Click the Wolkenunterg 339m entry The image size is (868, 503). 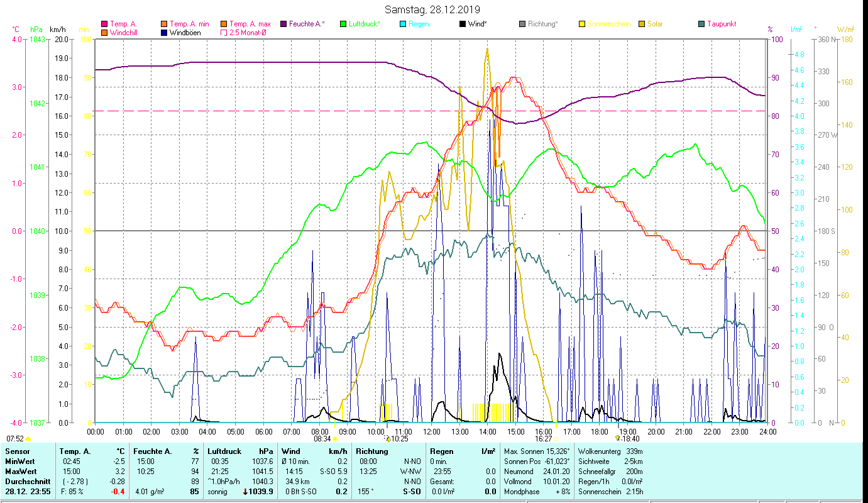click(610, 451)
